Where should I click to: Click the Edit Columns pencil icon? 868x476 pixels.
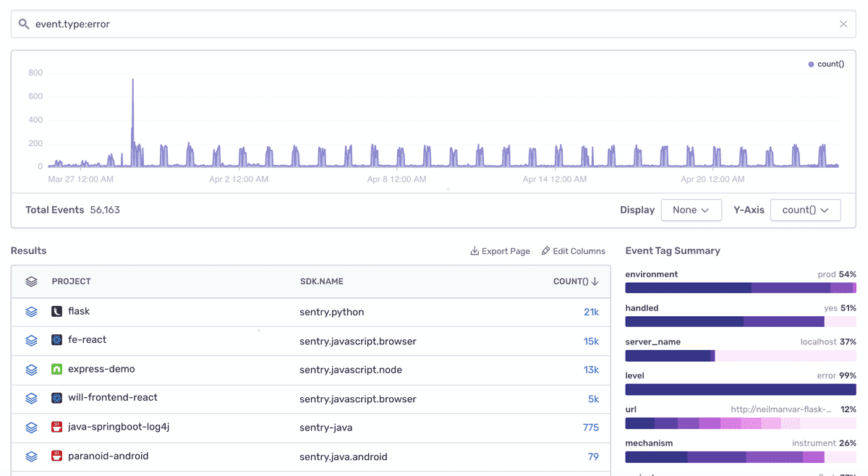[545, 251]
